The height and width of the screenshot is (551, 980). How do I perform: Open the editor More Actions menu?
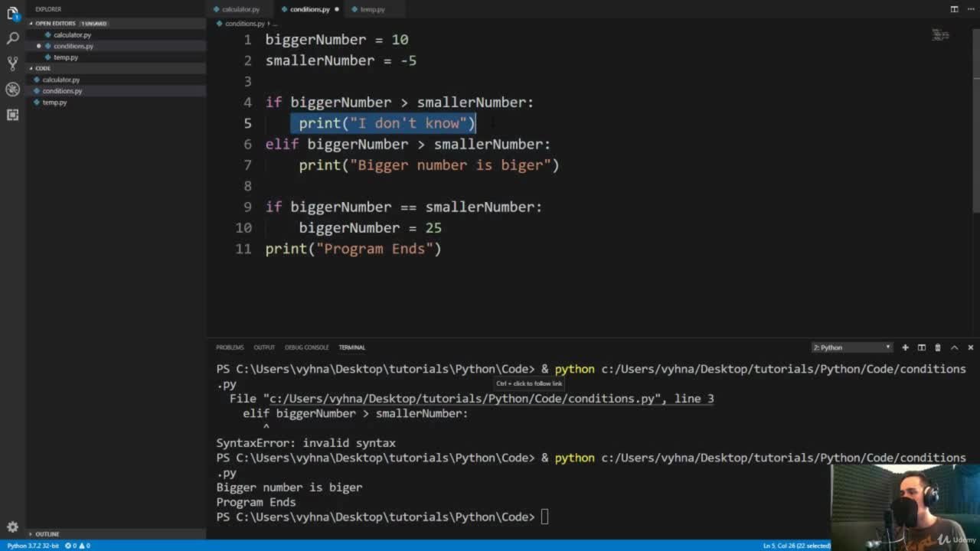[970, 9]
